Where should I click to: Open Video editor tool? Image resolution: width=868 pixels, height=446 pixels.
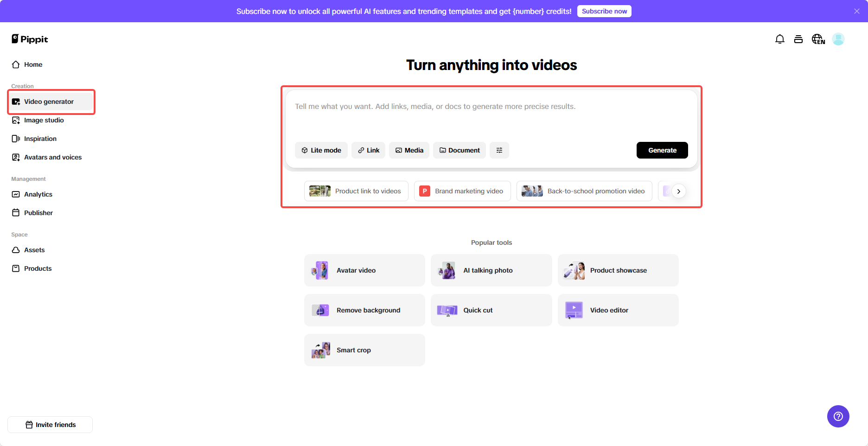(618, 310)
